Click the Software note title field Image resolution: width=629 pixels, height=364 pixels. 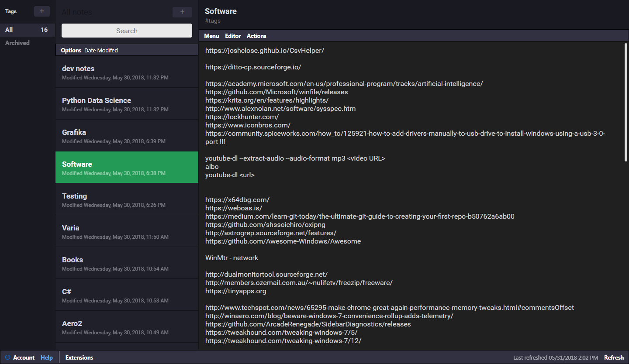point(221,11)
